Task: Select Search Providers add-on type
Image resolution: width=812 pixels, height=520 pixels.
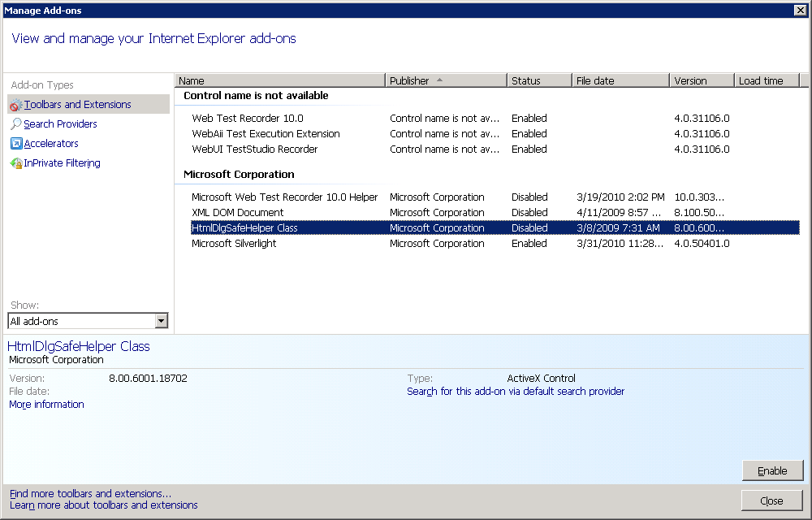Action: coord(60,124)
